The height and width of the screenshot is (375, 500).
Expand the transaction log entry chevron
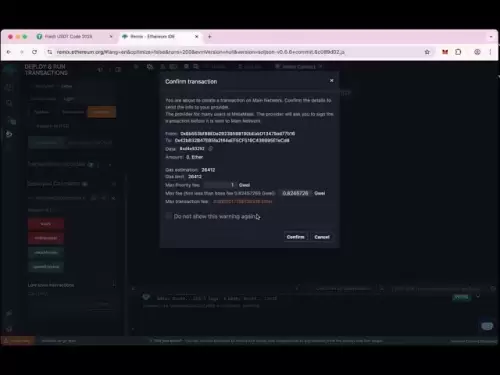(478, 296)
